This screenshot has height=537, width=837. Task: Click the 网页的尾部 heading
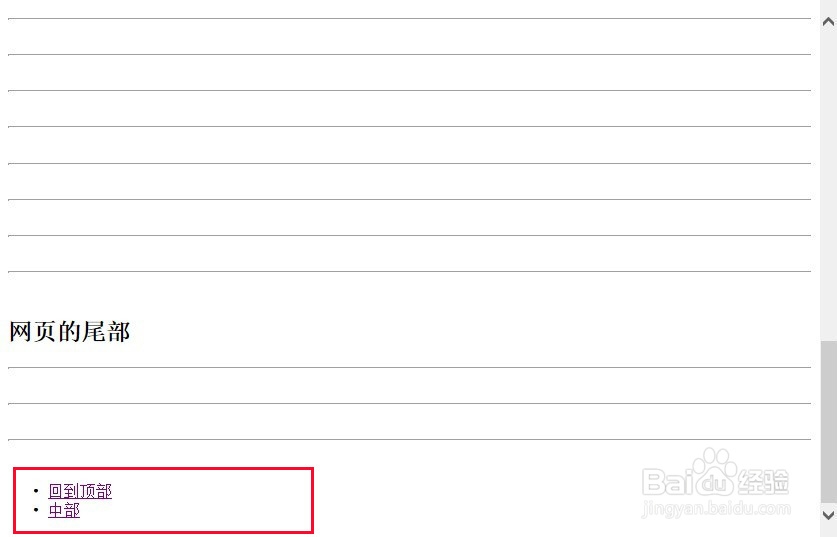click(70, 332)
